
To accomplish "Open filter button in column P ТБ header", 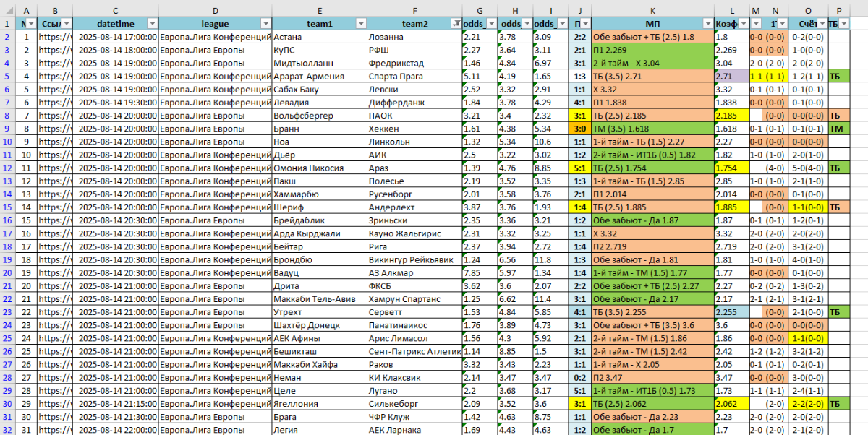I will (x=843, y=24).
